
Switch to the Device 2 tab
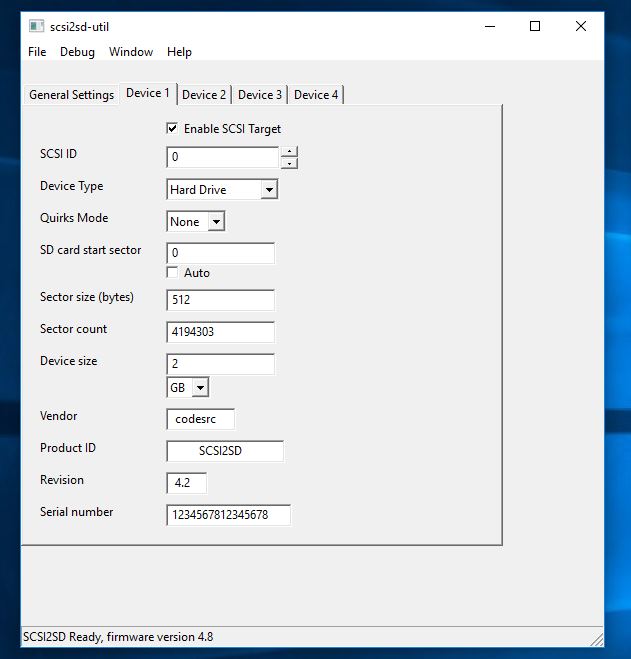(x=204, y=95)
